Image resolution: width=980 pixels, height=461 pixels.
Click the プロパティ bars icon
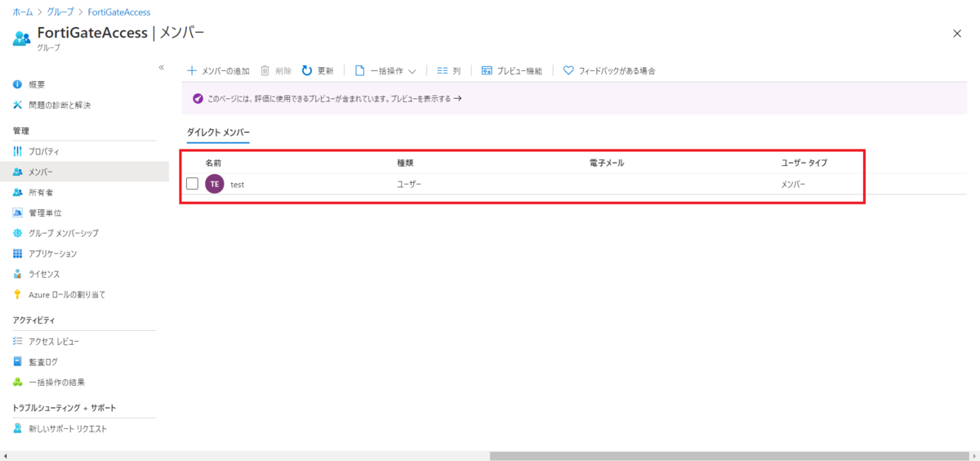18,151
